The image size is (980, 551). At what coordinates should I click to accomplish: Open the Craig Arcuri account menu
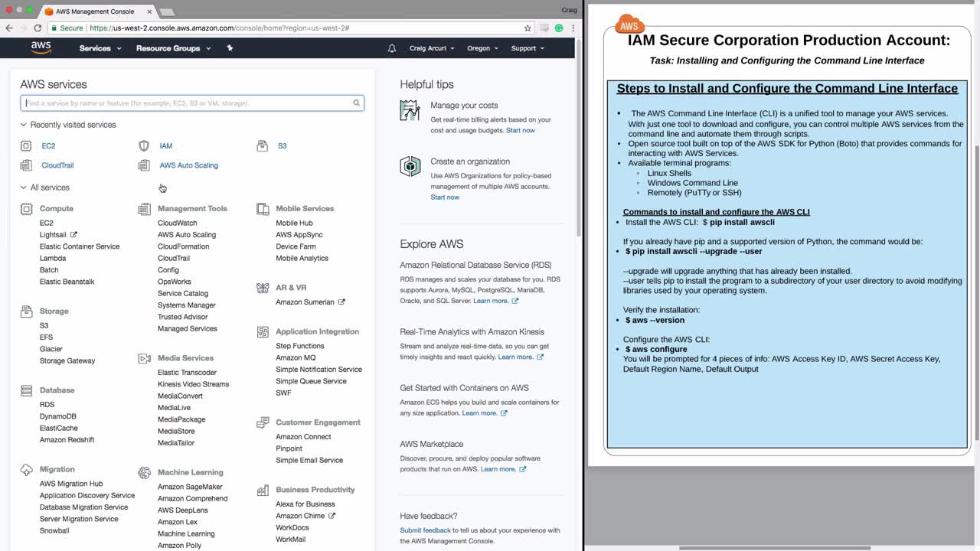click(x=432, y=48)
